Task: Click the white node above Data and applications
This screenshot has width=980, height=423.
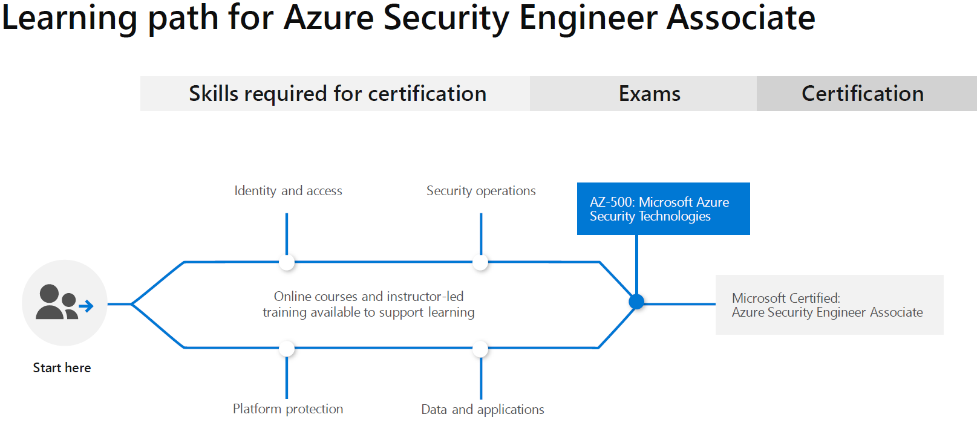Action: [480, 349]
